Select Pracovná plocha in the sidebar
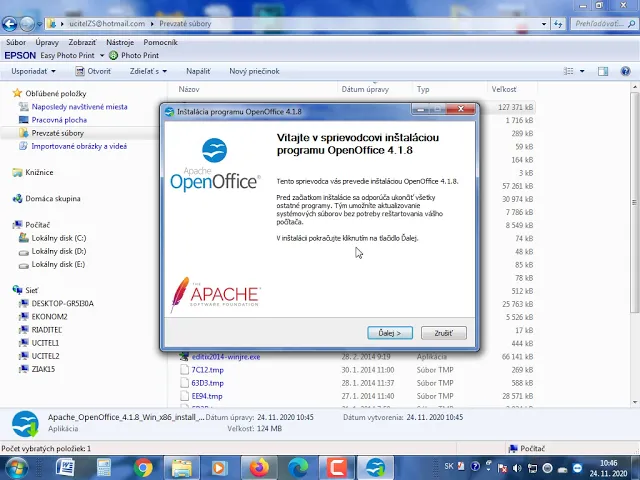640x480 pixels. point(59,120)
